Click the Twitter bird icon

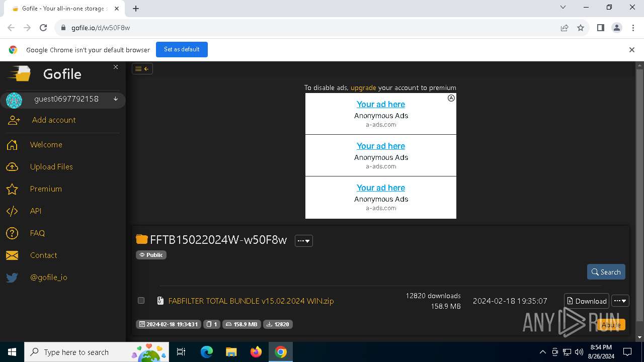point(12,278)
